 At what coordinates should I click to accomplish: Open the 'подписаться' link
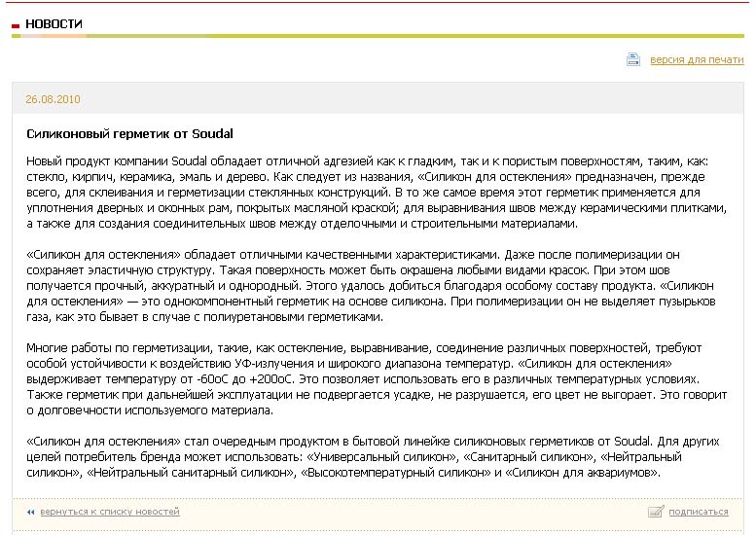pyautogui.click(x=699, y=512)
